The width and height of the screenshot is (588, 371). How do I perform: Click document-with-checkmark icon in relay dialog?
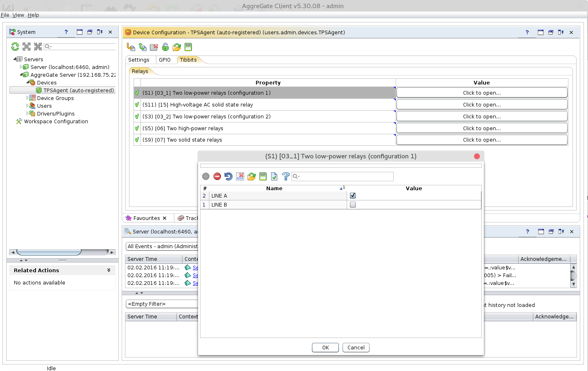coord(274,176)
